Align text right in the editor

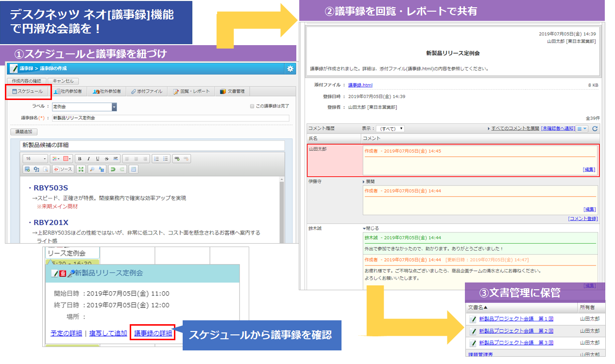coord(145,159)
